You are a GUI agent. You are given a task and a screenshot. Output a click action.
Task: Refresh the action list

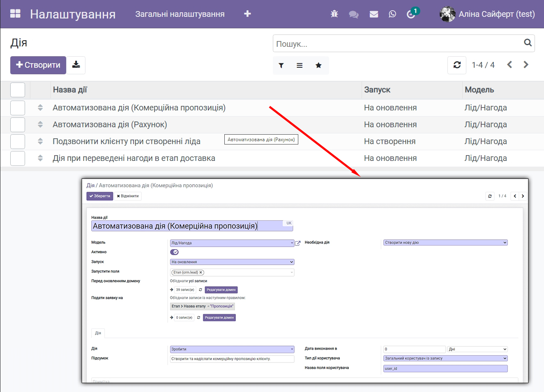(457, 65)
